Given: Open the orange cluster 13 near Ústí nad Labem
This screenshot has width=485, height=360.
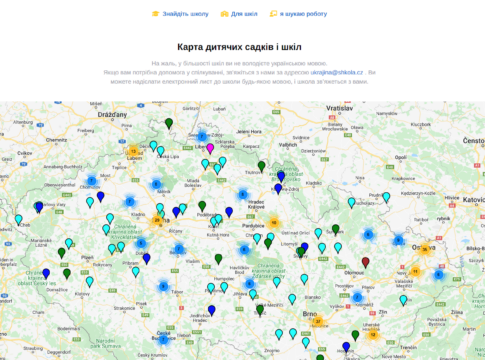Looking at the screenshot, I should [x=133, y=151].
